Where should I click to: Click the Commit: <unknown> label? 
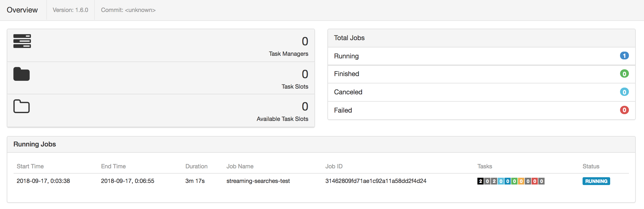[x=128, y=10]
